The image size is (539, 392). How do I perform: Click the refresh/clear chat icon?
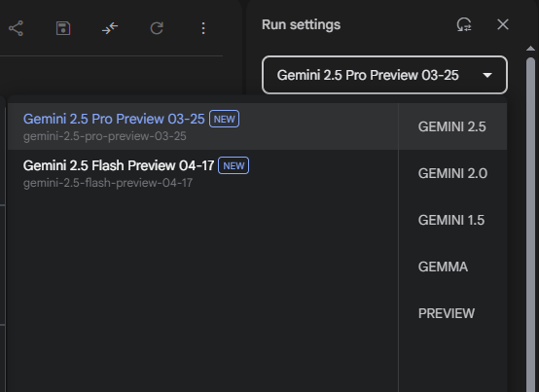[x=157, y=28]
